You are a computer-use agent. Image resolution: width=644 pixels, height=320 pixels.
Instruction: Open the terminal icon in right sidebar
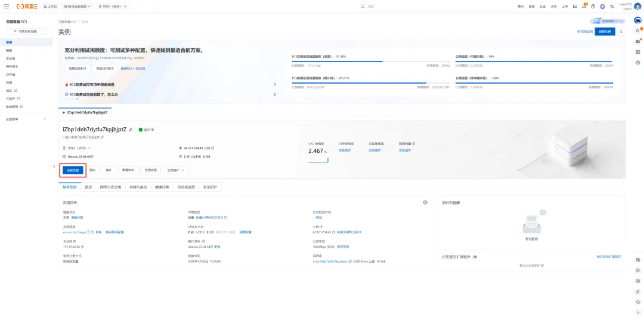(x=638, y=52)
